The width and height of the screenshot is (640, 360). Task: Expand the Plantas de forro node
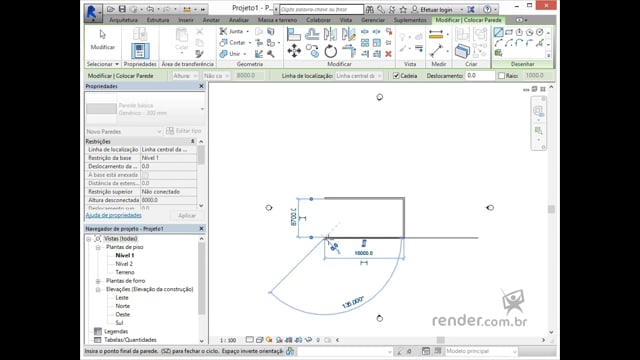pyautogui.click(x=98, y=281)
